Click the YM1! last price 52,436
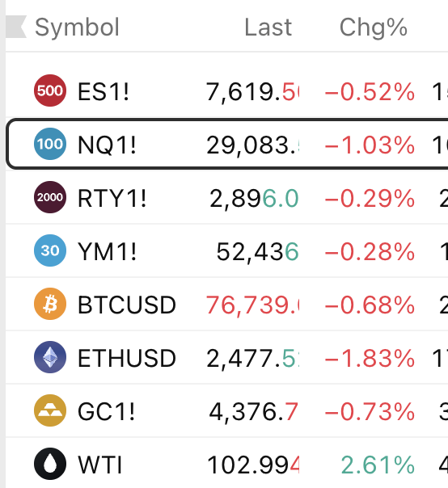The height and width of the screenshot is (488, 448). pyautogui.click(x=258, y=252)
